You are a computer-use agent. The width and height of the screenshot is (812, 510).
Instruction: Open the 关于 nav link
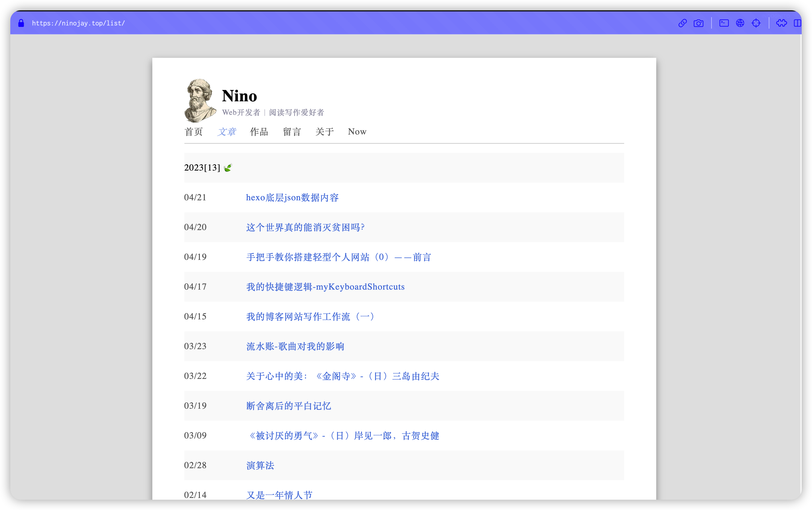tap(324, 132)
